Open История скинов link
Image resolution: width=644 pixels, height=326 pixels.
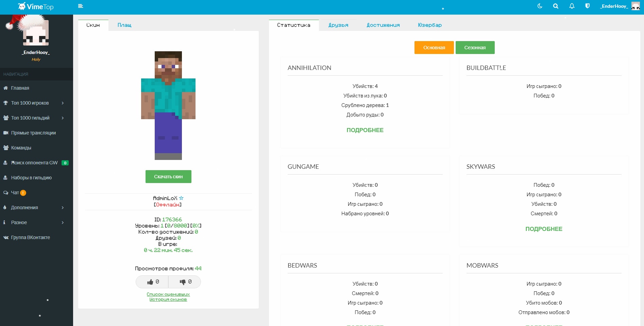tap(168, 300)
